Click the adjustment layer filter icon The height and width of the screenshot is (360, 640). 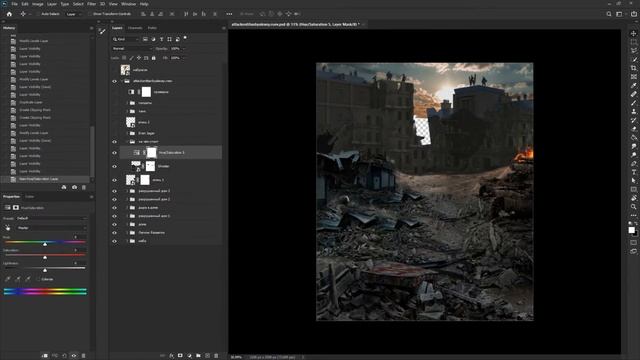click(153, 39)
